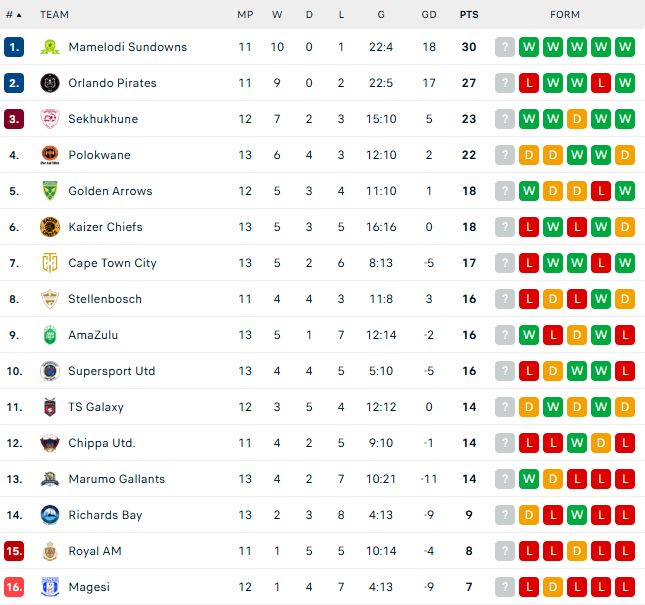Screen dimensions: 645x605
Task: Click the Orlando Pirates club crest
Action: (49, 83)
